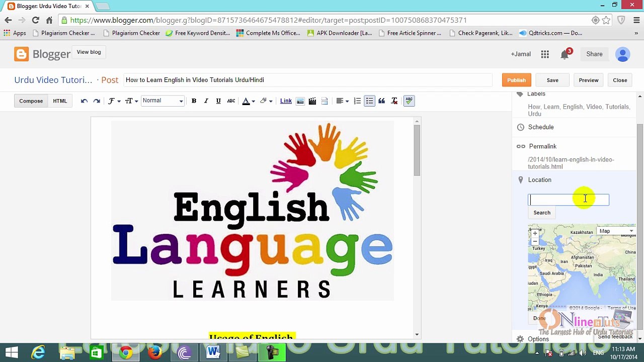Switch to Compose editor mode

click(x=31, y=101)
